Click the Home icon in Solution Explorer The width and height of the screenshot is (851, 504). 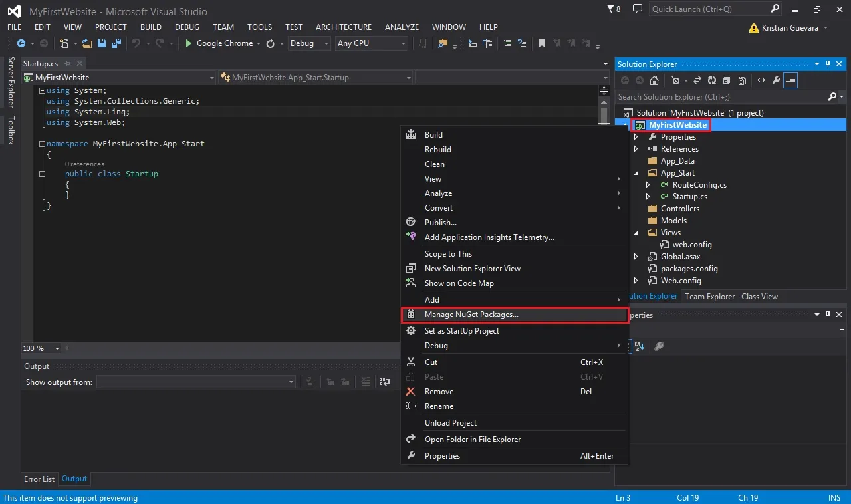tap(654, 80)
